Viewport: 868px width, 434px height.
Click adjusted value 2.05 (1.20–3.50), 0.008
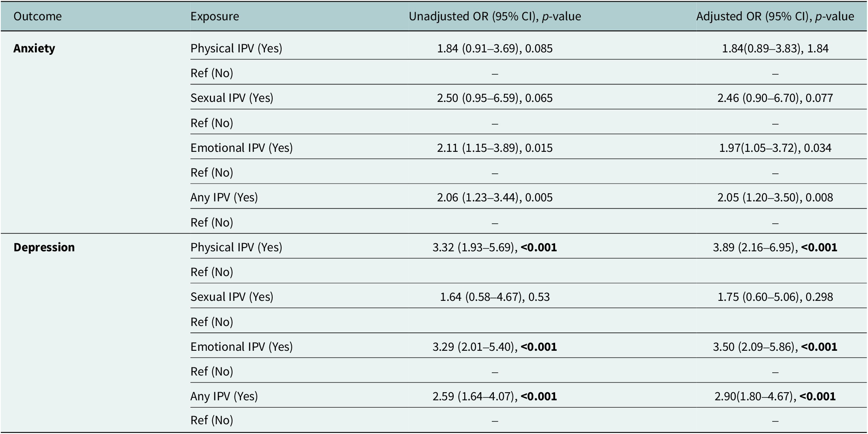(775, 197)
